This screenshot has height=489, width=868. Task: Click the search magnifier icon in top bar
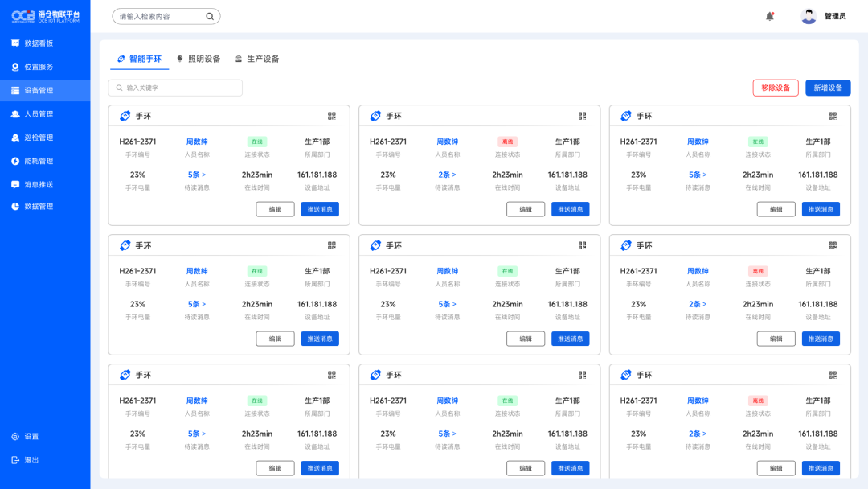tap(210, 16)
